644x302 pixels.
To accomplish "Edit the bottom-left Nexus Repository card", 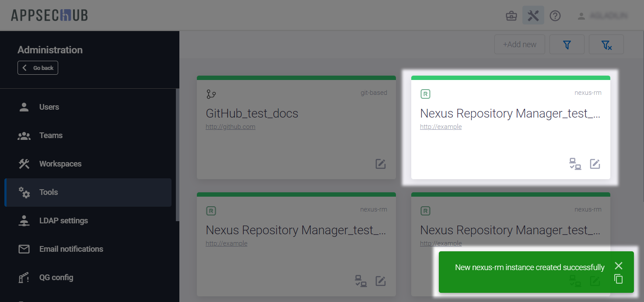I will click(x=381, y=281).
